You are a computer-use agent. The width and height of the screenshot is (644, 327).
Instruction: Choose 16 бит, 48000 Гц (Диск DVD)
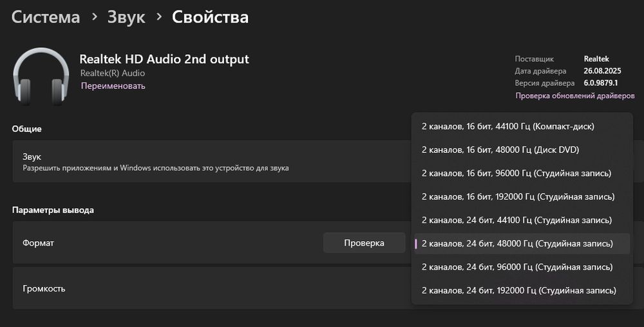click(500, 150)
